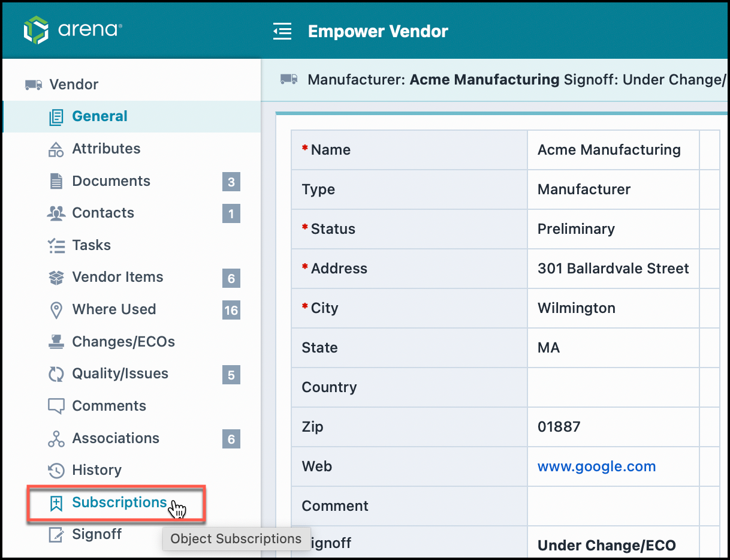
Task: Select Quality/Issues in the sidebar
Action: [120, 374]
